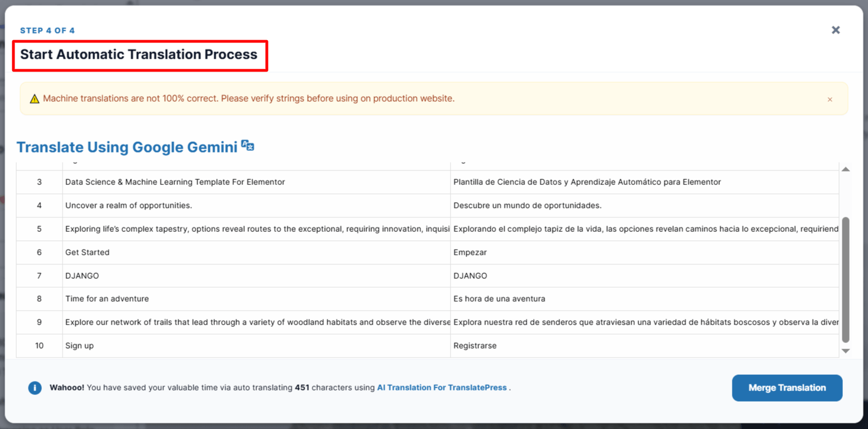Click the first DJANGO cell in row 7
This screenshot has height=429, width=868.
(82, 276)
